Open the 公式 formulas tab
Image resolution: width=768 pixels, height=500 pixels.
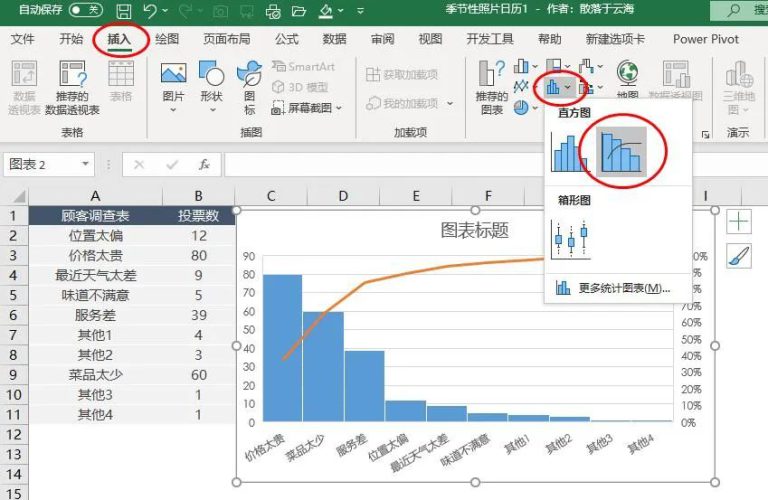coord(287,39)
